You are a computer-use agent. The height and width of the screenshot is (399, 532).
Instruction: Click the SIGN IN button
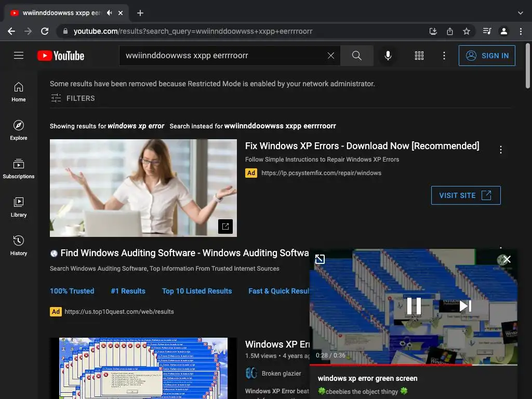(487, 56)
